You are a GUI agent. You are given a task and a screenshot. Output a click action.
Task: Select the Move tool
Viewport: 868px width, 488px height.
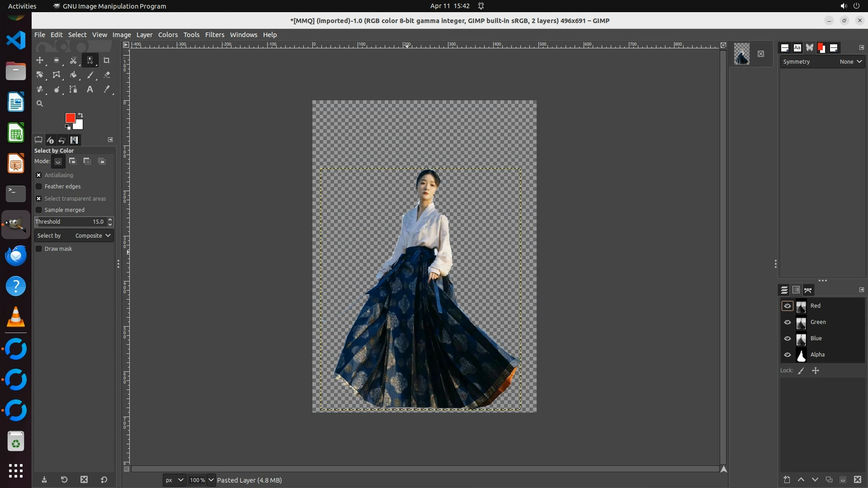pyautogui.click(x=40, y=60)
